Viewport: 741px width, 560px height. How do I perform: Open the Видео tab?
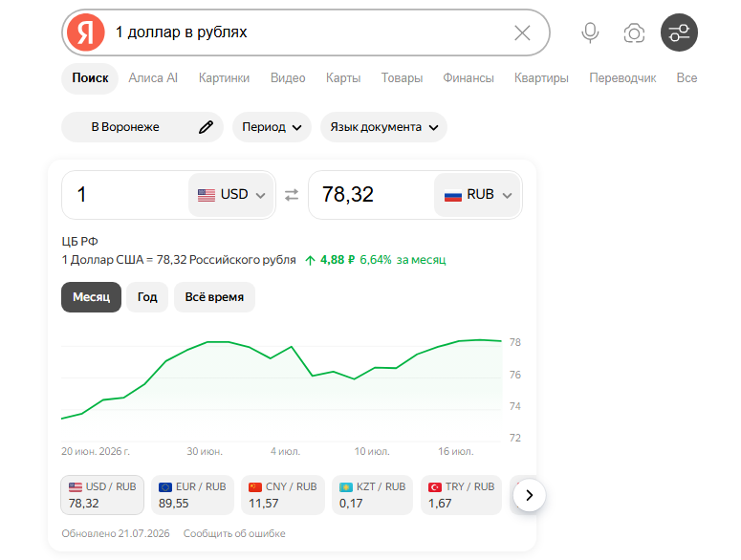pyautogui.click(x=288, y=78)
